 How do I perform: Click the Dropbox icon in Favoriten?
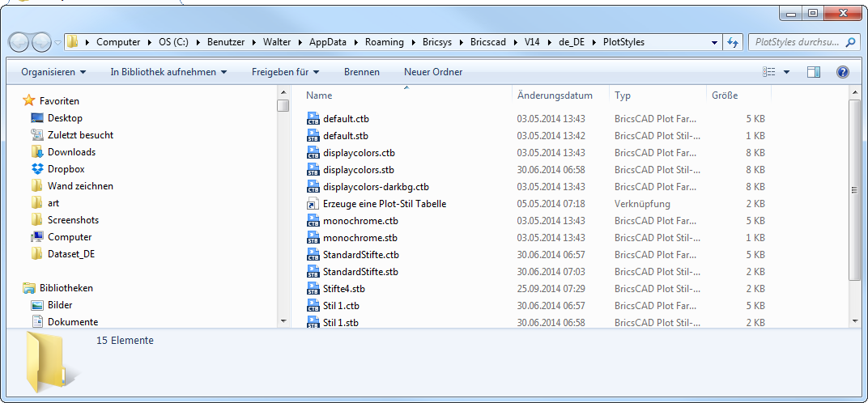click(37, 169)
